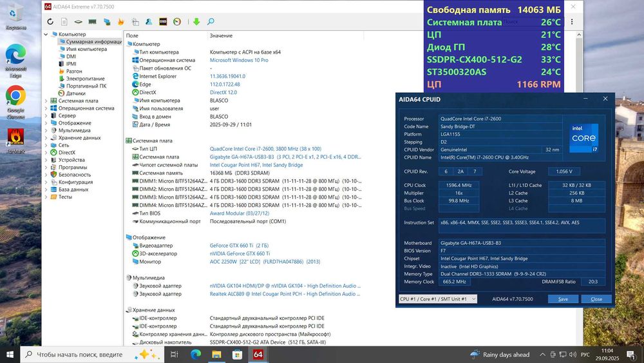Click scrollbar up arrow in AIDA64 list
The image size is (644, 363).
point(579,35)
